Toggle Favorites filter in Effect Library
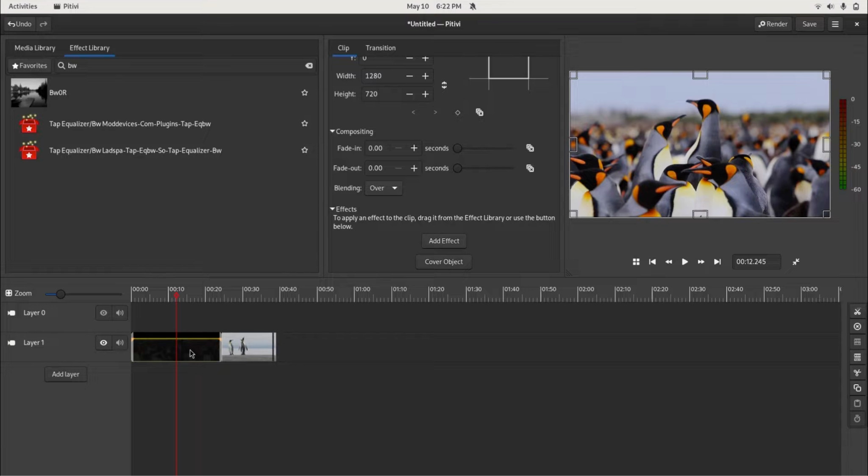 click(x=29, y=65)
